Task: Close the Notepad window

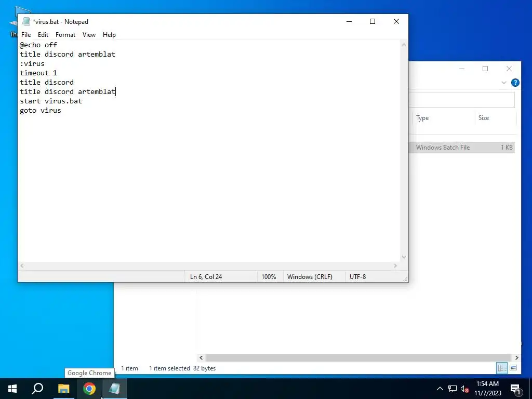Action: tap(396, 21)
